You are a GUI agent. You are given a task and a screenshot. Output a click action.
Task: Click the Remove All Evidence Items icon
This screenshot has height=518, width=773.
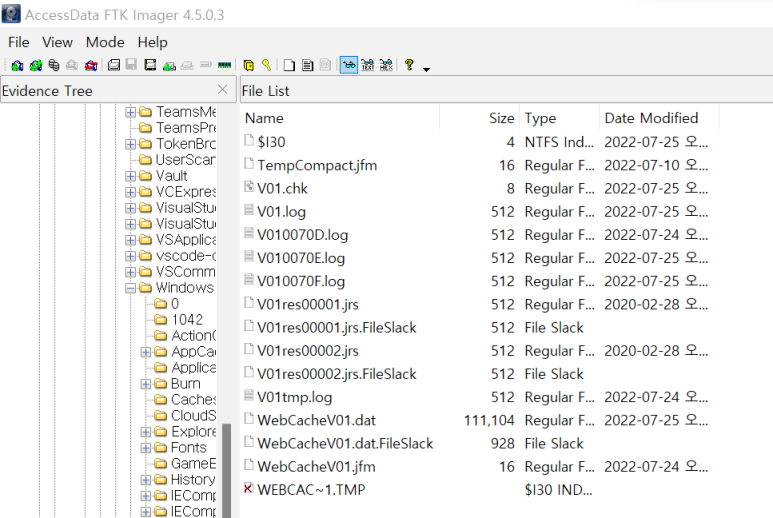coord(91,65)
